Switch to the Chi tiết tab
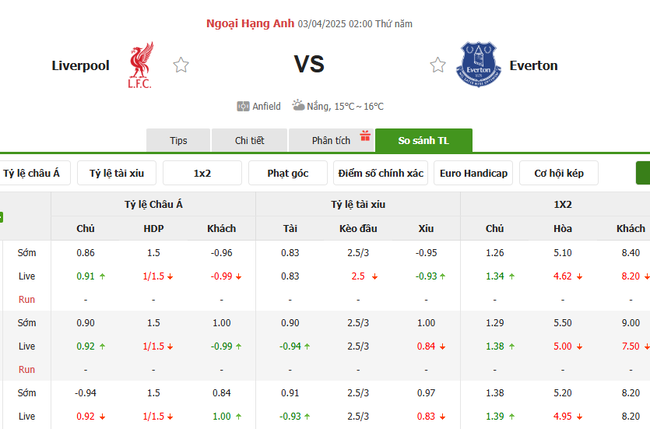 coord(250,141)
